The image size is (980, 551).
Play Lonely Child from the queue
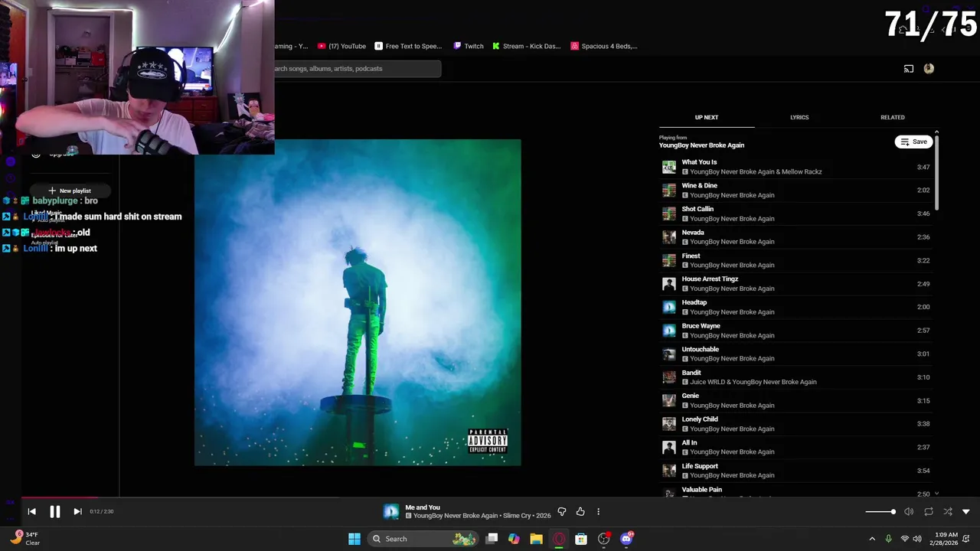pyautogui.click(x=796, y=423)
